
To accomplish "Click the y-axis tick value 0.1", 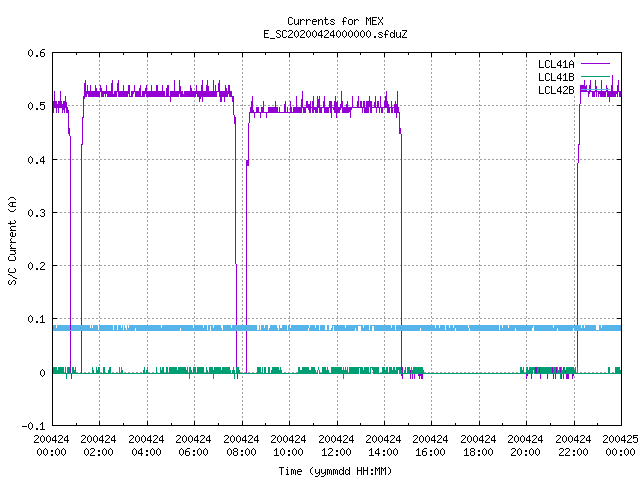I will 36,319.
